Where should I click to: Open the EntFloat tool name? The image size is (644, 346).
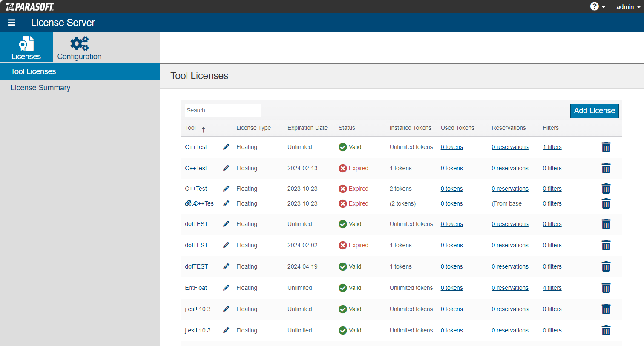[196, 288]
